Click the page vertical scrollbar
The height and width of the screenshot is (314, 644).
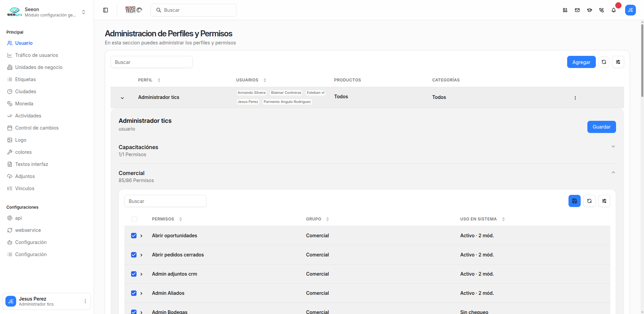point(642,61)
